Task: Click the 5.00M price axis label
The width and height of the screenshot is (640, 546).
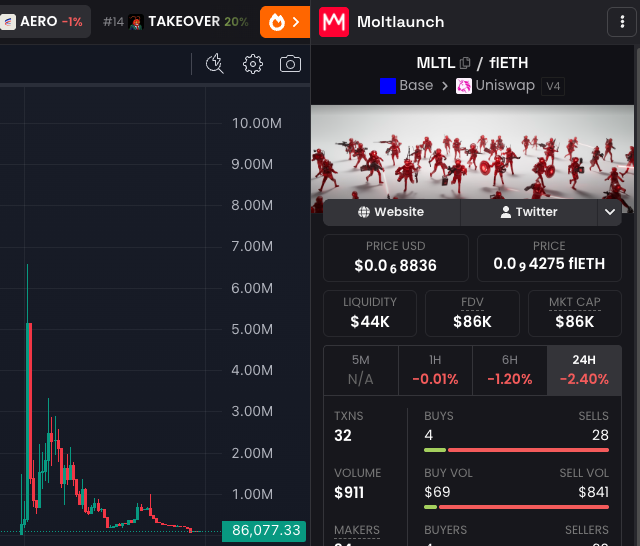Action: click(x=252, y=329)
